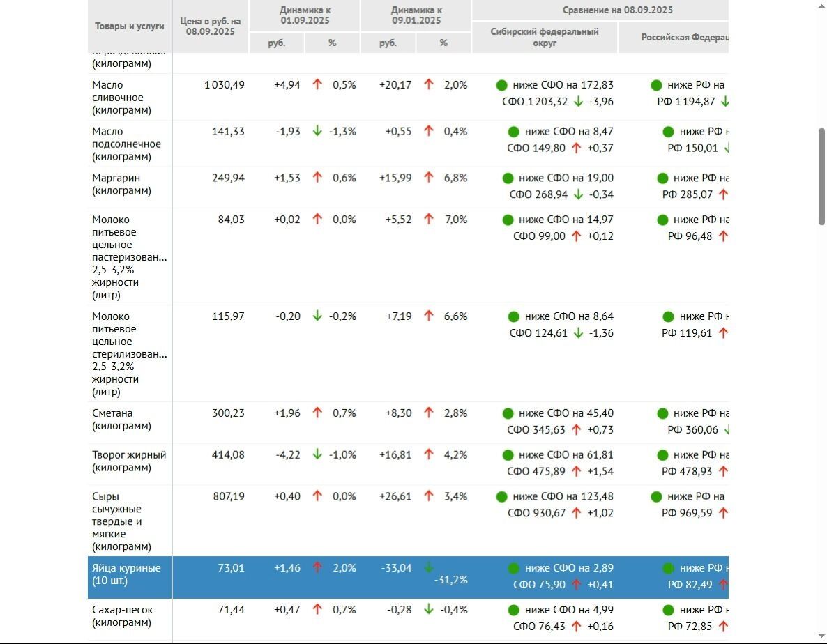Click green down arrow after 'СФО 1 203,32'
This screenshot has height=644, width=827.
[x=578, y=102]
